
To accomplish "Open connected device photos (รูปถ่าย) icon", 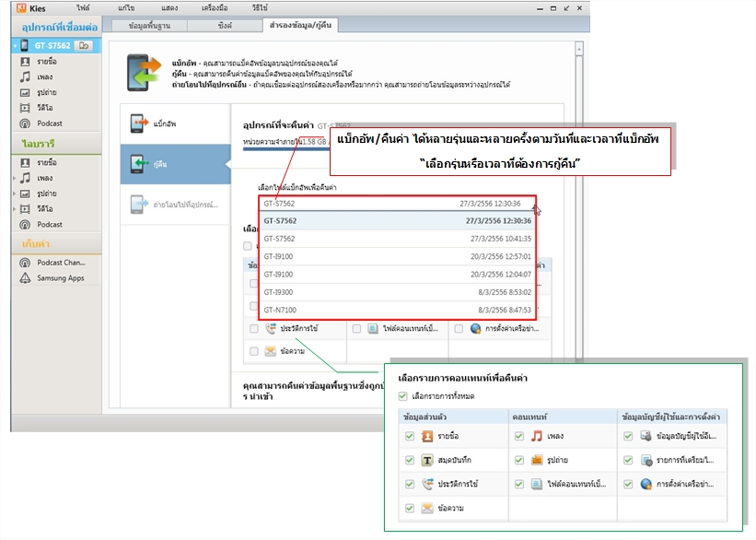I will tap(25, 92).
